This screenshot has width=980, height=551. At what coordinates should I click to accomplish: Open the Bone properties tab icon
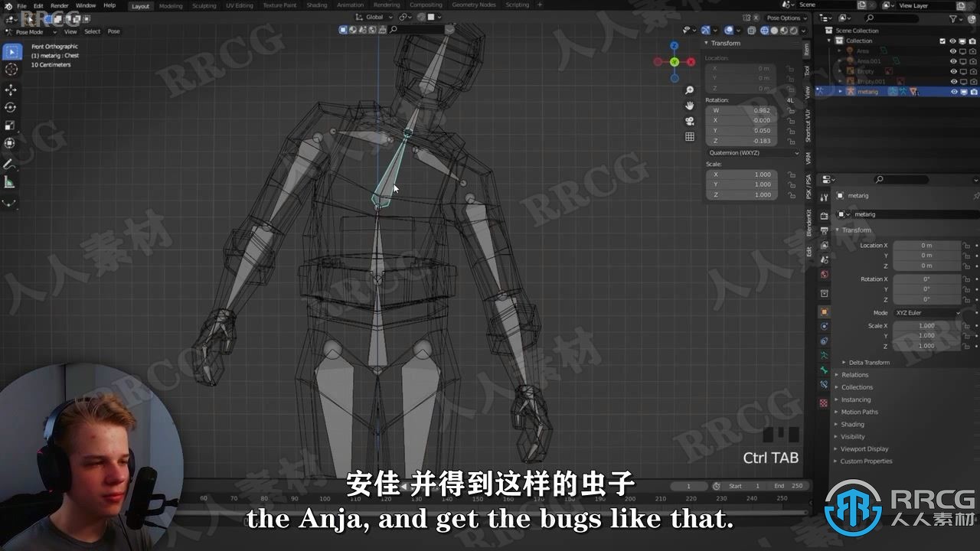824,370
